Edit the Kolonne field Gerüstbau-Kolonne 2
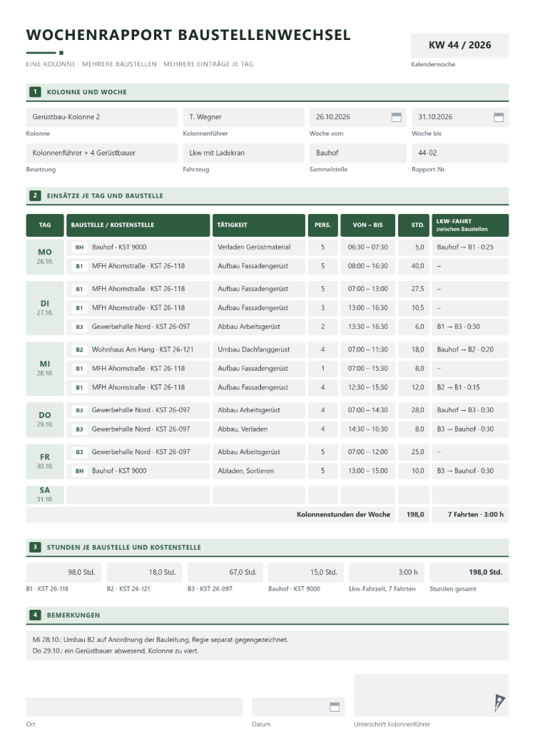This screenshot has width=535, height=756. 102,117
